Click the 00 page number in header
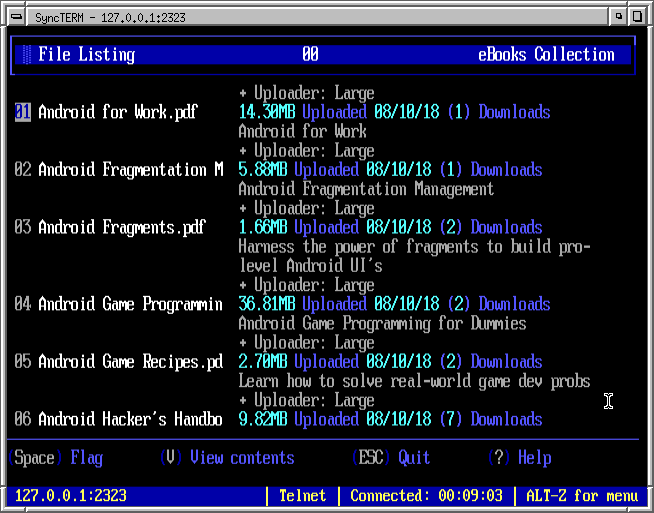 click(x=310, y=55)
